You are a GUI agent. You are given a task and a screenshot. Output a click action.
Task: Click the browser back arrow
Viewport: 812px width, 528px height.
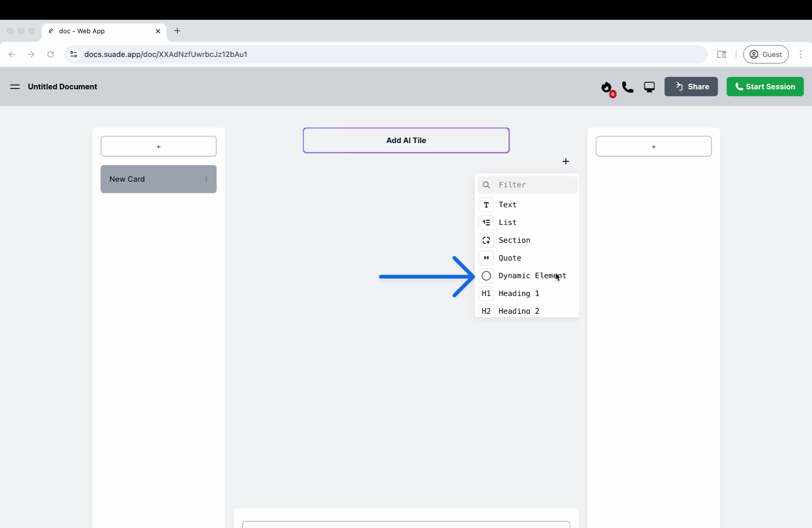12,55
